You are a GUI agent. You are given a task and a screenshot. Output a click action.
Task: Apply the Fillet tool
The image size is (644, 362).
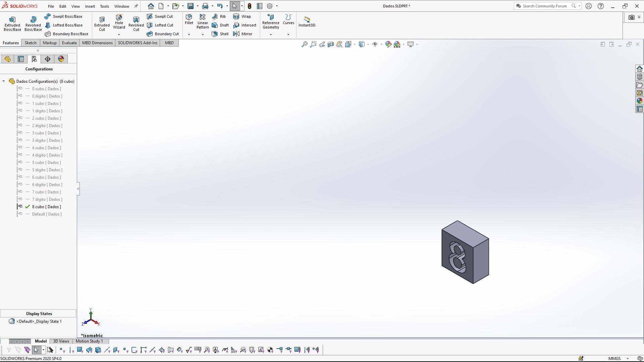189,19
